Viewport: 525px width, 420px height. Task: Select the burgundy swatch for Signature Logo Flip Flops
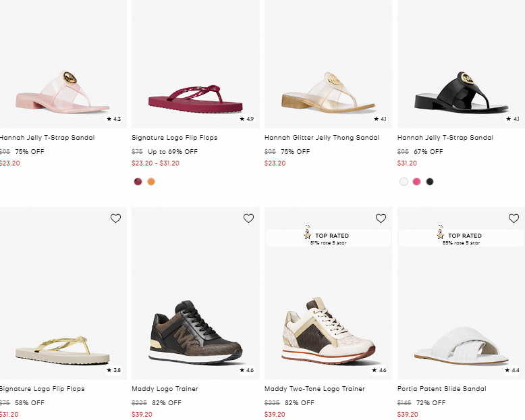(138, 182)
